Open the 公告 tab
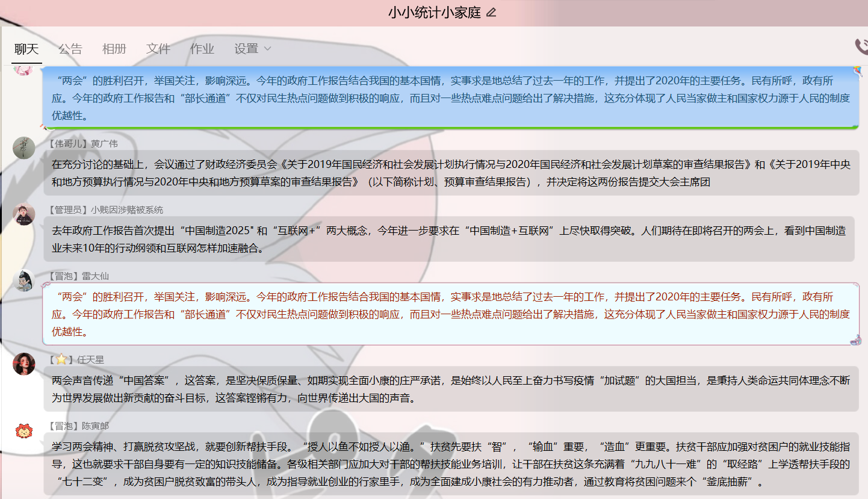 pos(70,49)
